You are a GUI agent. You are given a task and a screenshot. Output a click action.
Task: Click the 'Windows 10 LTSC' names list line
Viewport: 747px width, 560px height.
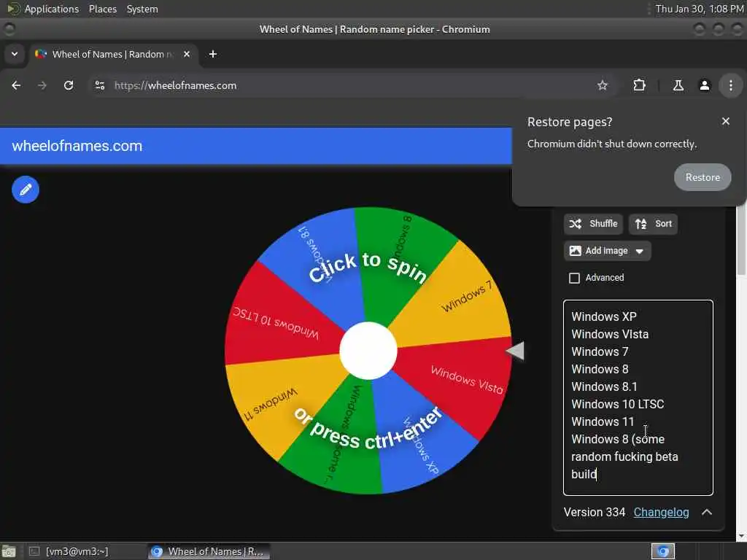click(617, 404)
